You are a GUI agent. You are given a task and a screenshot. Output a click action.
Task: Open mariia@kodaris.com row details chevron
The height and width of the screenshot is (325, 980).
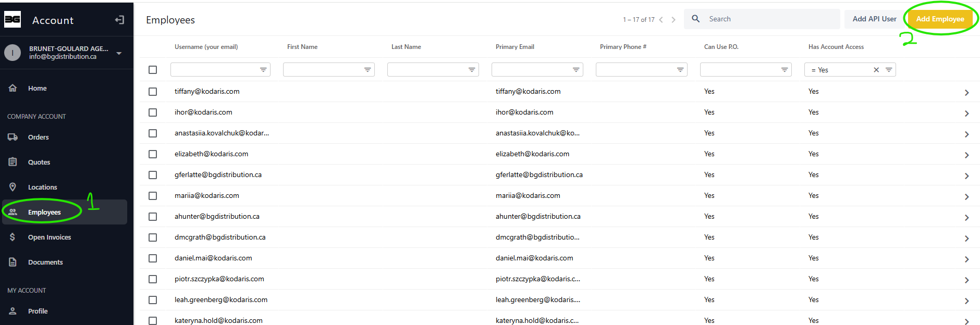(x=966, y=197)
